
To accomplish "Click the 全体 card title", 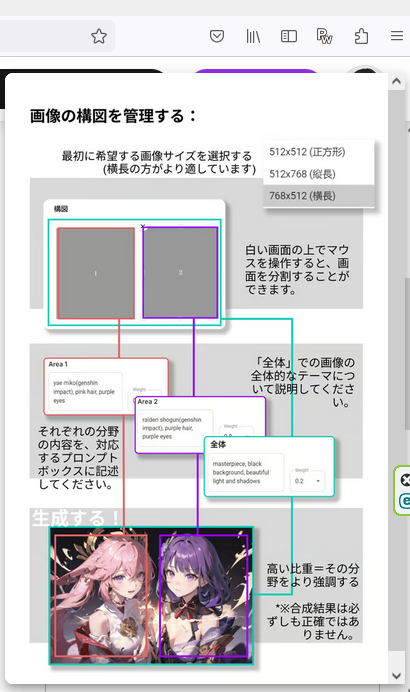I will tap(218, 444).
